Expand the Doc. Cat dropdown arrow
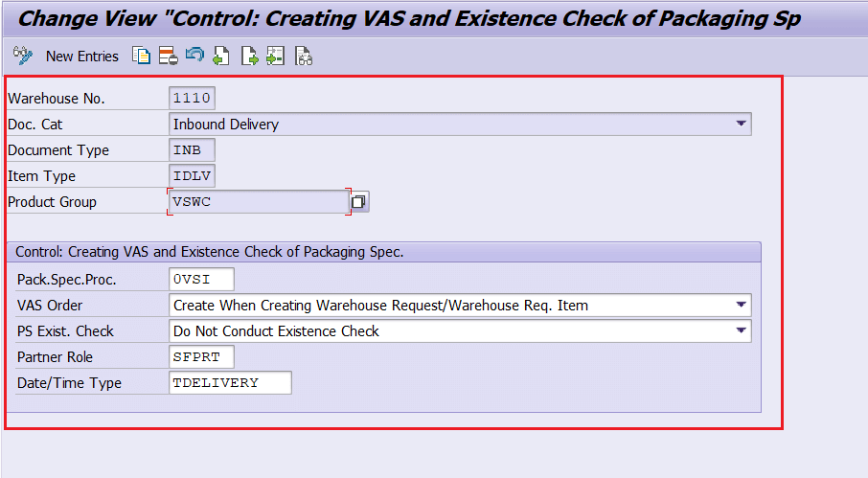Screen dimensions: 868x478 pos(741,124)
